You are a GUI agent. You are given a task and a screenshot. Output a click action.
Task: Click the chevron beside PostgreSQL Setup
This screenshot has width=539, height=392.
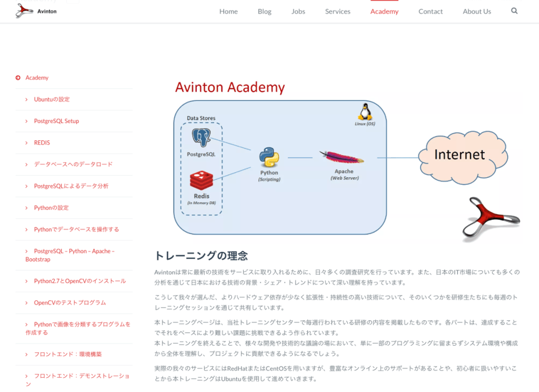click(27, 121)
